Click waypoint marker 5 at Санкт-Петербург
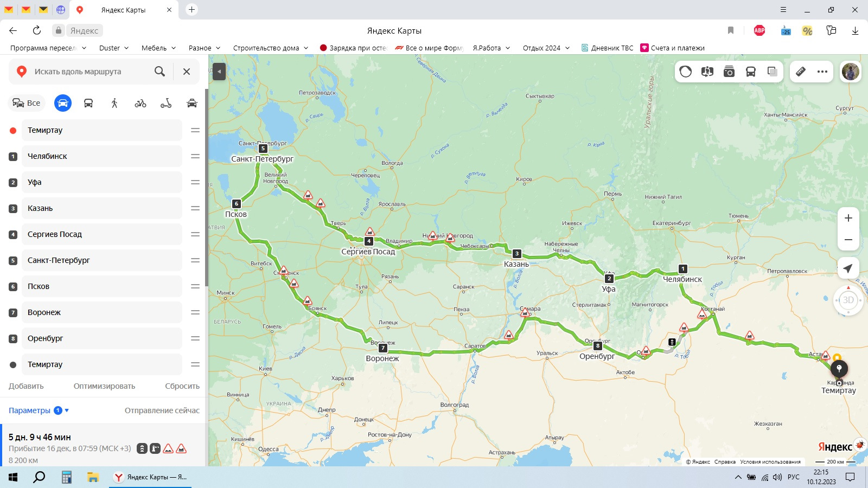 263,148
